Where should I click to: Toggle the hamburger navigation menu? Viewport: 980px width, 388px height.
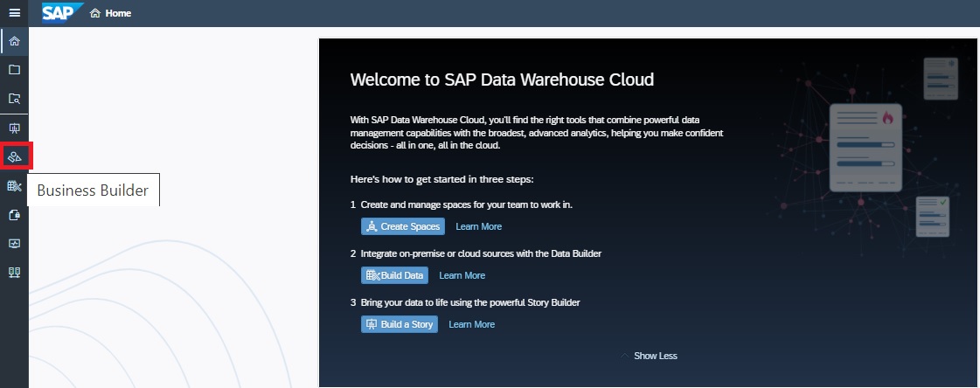[14, 13]
